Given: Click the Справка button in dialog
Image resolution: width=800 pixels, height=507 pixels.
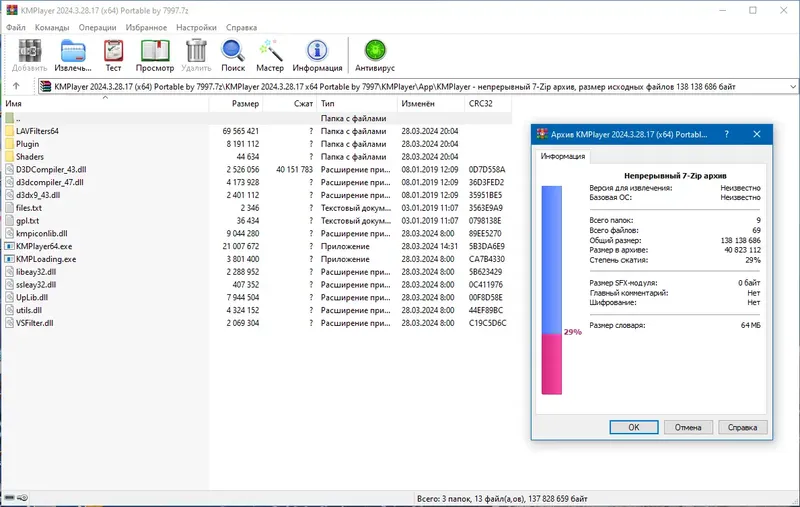Looking at the screenshot, I should 742,427.
